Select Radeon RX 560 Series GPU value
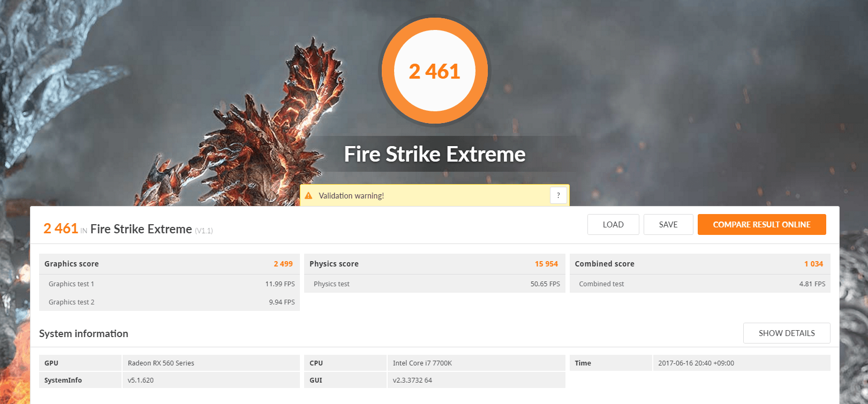Screen dimensions: 868x404 [x=161, y=363]
